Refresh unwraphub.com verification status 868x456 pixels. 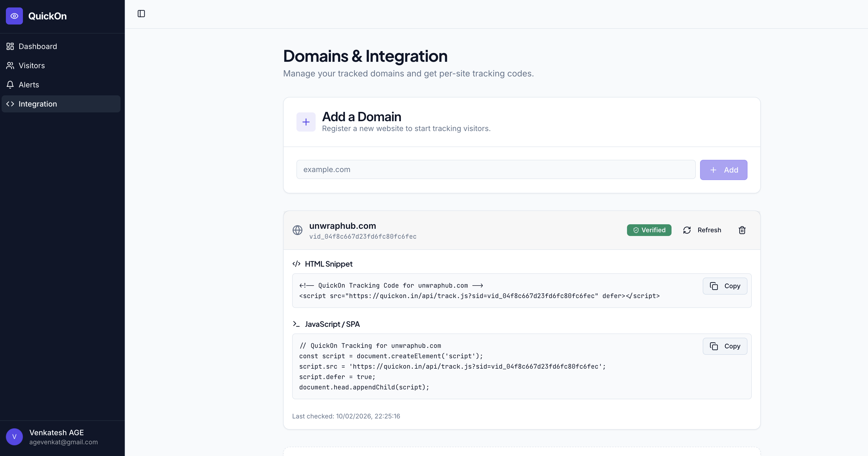[702, 230]
